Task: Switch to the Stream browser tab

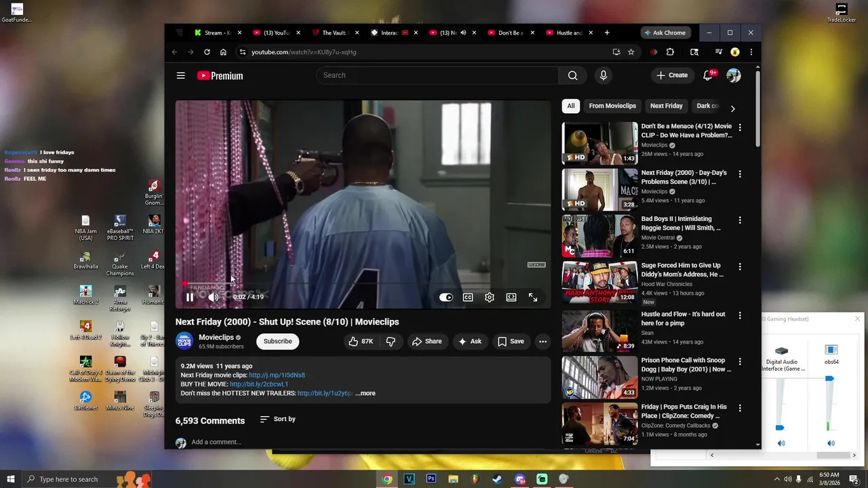Action: coord(217,33)
